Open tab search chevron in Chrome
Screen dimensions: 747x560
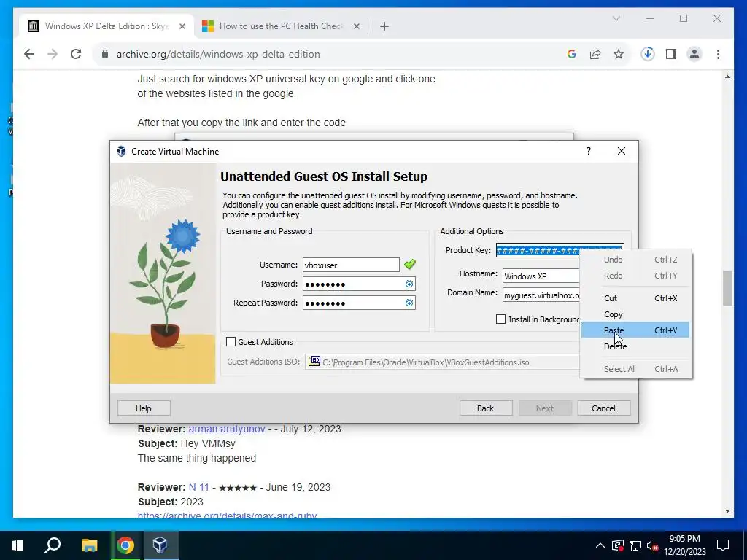(x=616, y=18)
